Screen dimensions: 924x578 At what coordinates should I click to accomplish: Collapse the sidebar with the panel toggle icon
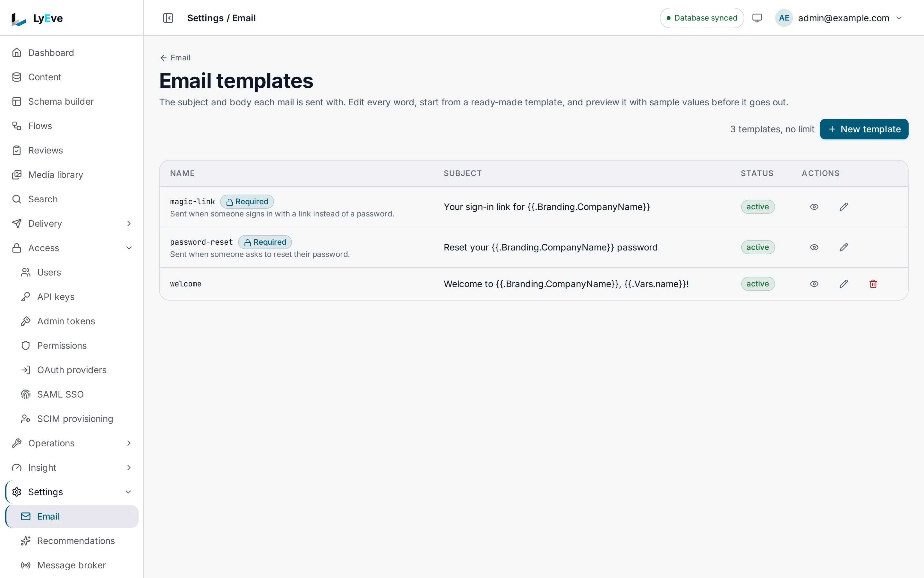pos(168,18)
